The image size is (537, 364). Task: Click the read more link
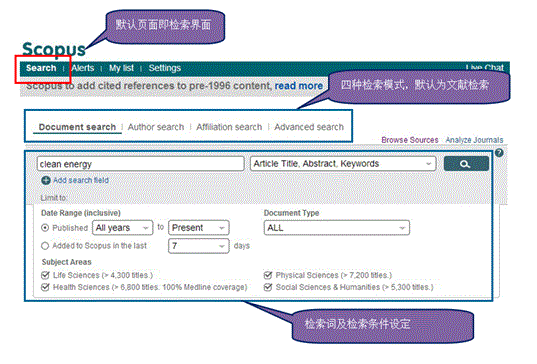(299, 86)
